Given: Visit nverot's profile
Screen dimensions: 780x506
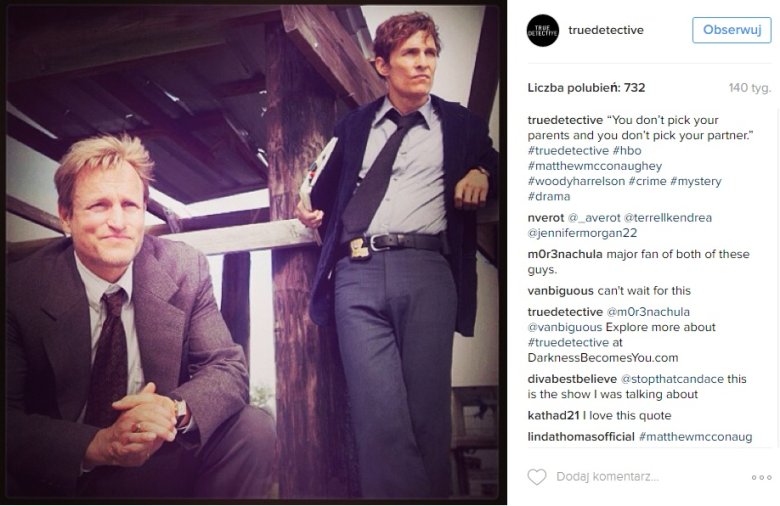Looking at the screenshot, I should 546,218.
